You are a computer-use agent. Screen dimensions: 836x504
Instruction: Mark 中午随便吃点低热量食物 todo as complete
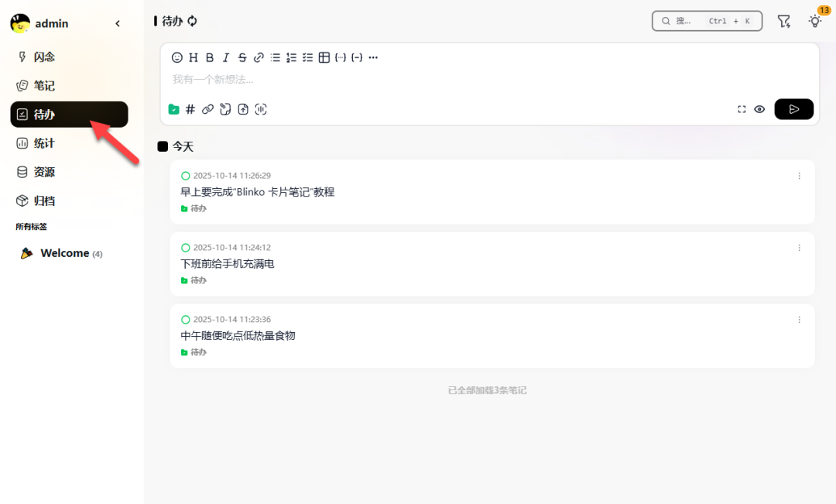point(186,320)
